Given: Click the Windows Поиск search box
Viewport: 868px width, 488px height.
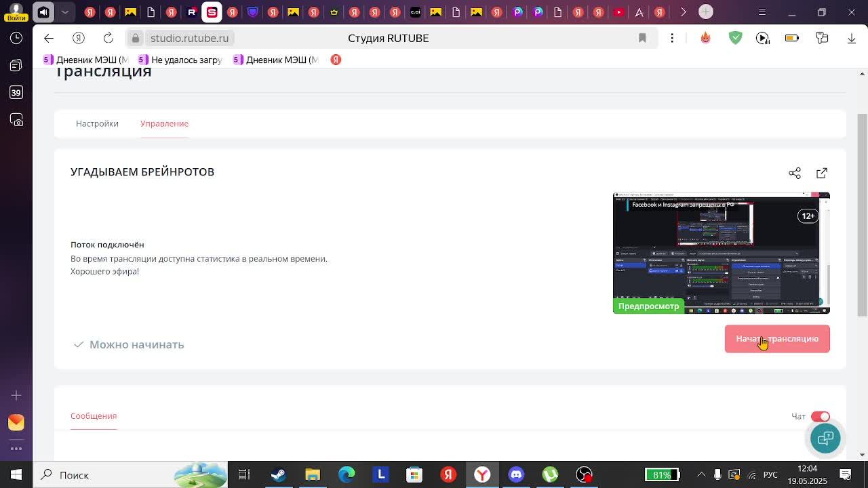Looking at the screenshot, I should pos(130,475).
